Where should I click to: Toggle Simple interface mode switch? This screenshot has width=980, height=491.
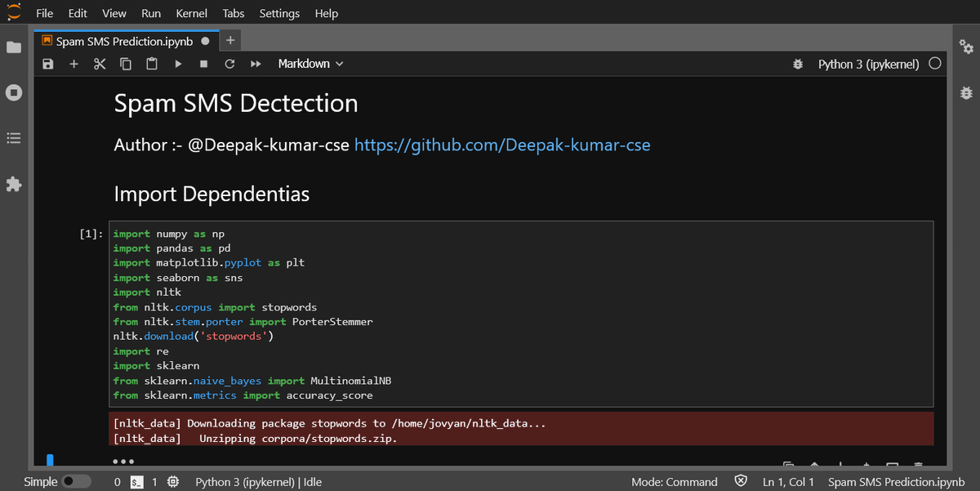(x=77, y=482)
